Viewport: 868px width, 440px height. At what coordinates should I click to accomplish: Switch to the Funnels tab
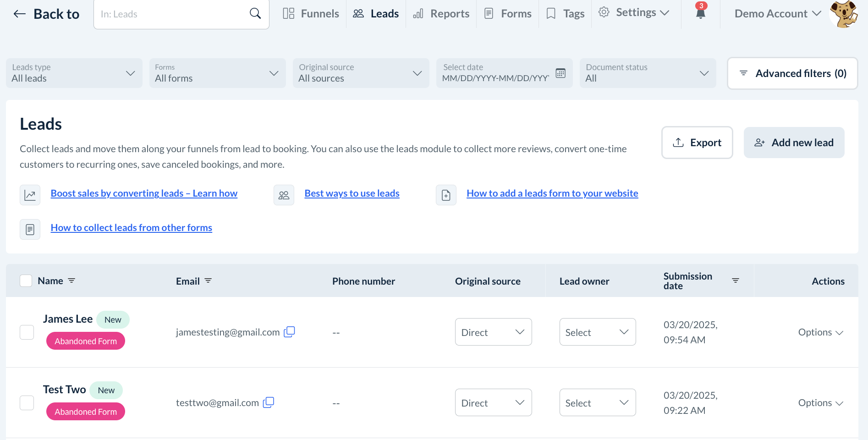pos(311,14)
